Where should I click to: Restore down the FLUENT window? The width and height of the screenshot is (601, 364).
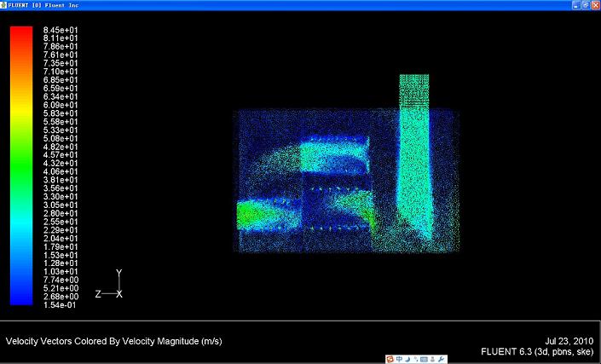pyautogui.click(x=584, y=4)
